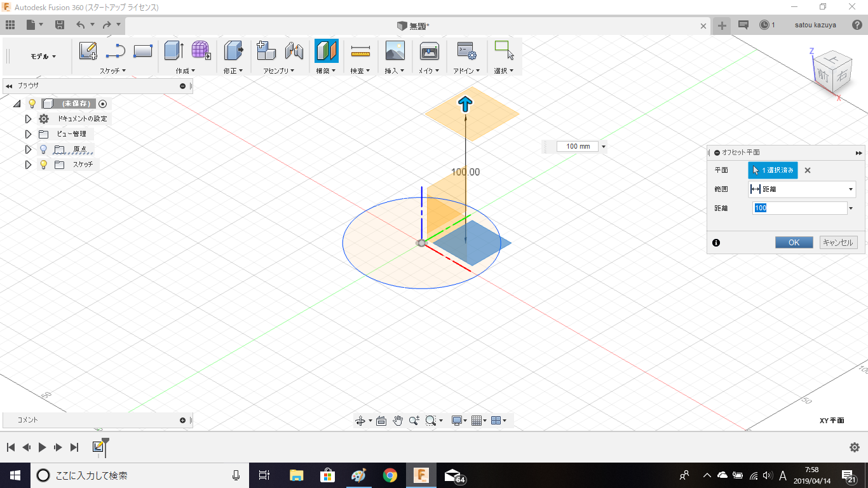
Task: Select the Line sketch tool
Action: 116,51
